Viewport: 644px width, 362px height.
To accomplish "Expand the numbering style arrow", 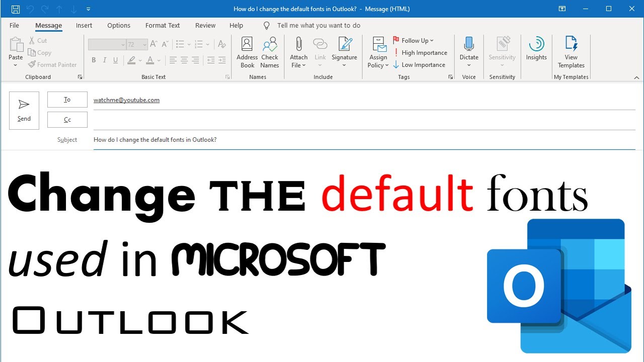I will pos(207,45).
